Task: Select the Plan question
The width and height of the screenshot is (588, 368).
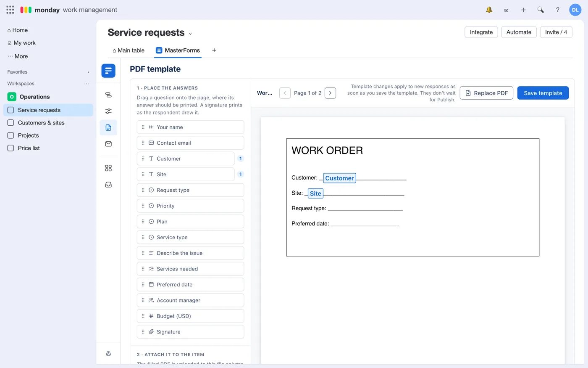Action: tap(190, 222)
